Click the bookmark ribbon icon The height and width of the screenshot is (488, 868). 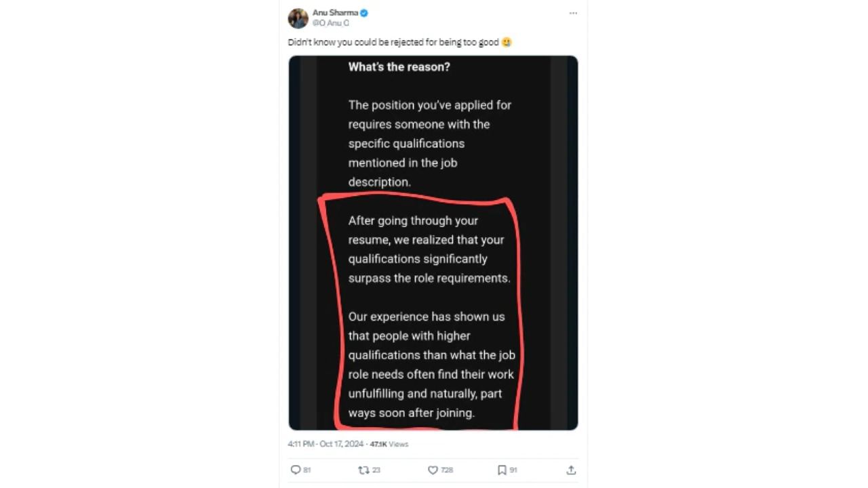click(501, 470)
